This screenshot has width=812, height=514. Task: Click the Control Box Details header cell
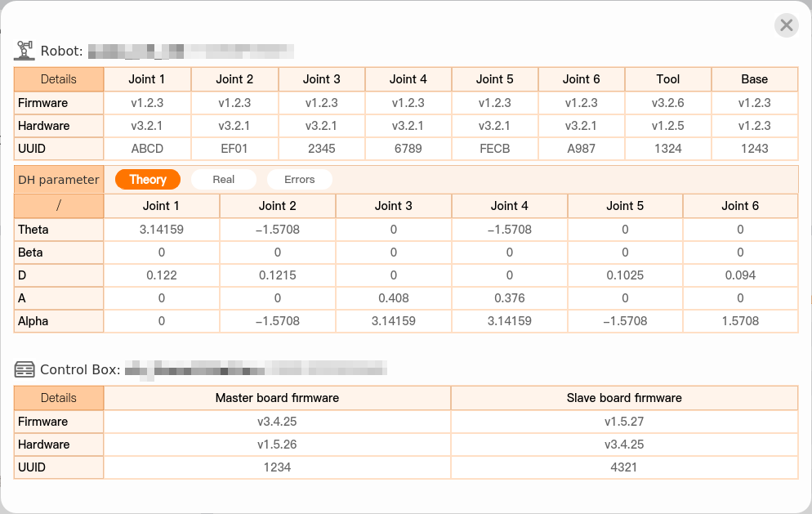coord(59,398)
